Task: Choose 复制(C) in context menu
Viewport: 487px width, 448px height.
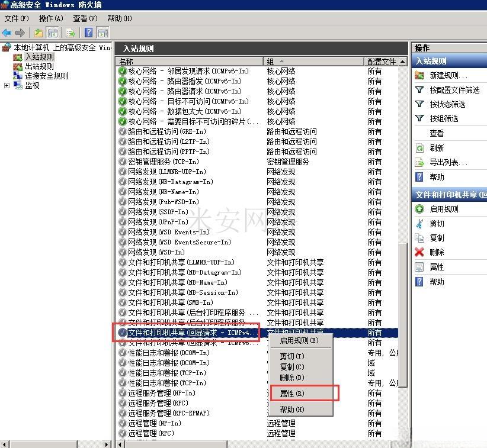Action: pos(300,367)
